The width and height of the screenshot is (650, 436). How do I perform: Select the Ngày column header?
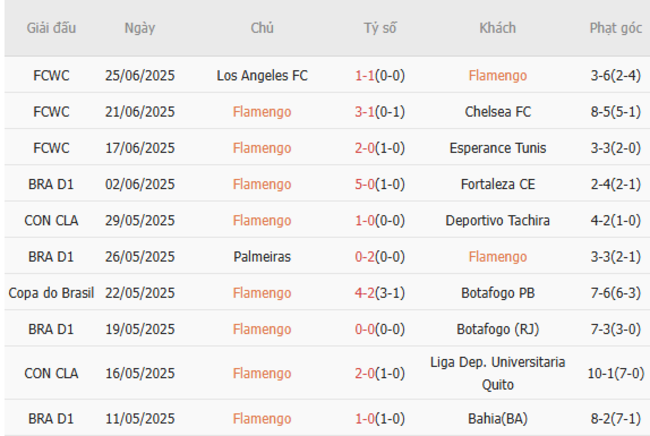(140, 28)
